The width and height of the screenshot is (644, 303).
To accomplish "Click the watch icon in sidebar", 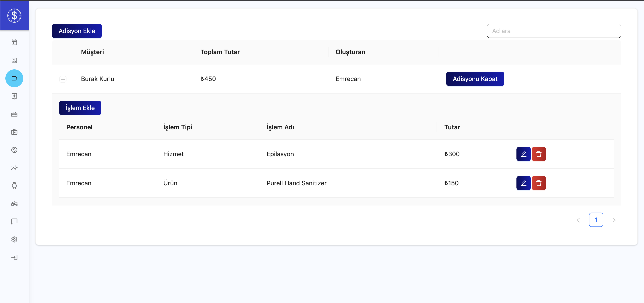I will tap(14, 186).
